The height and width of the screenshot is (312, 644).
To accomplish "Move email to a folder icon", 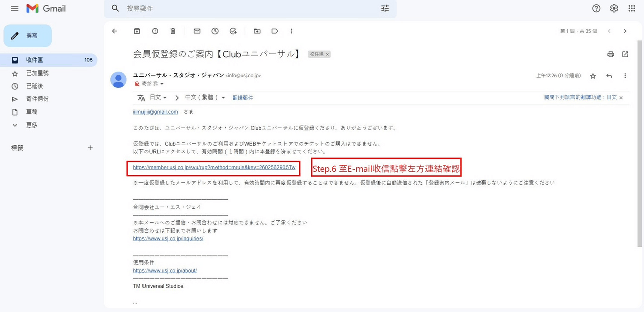I will tap(257, 31).
